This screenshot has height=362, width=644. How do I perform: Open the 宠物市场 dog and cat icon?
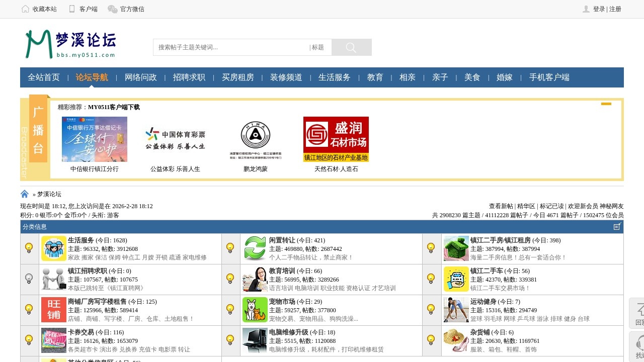(255, 310)
